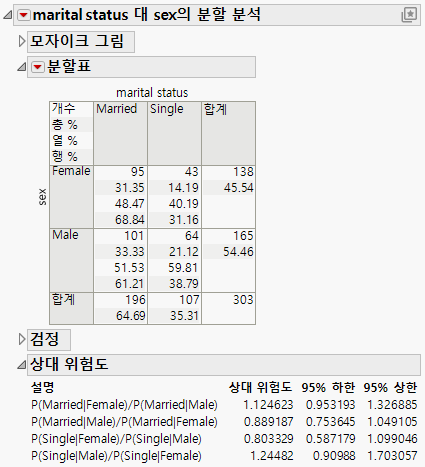
Task: Collapse the 상대 위험도 section
Action: 22,365
